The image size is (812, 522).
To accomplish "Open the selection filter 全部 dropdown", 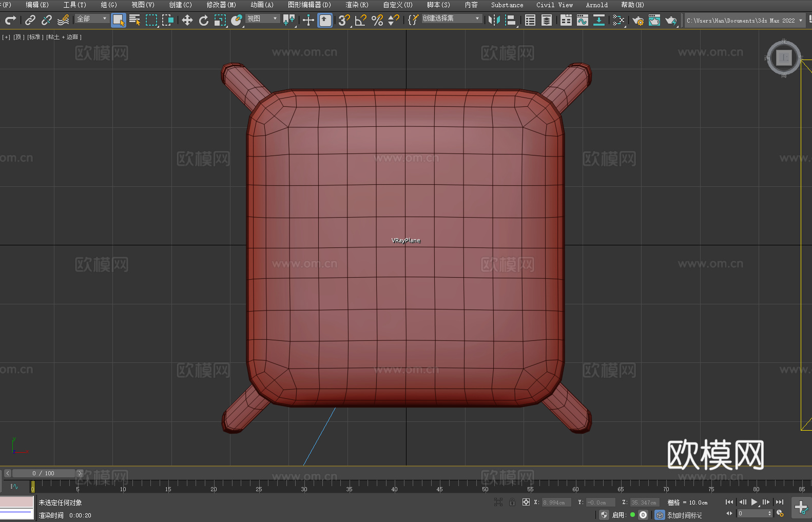I will [x=92, y=18].
